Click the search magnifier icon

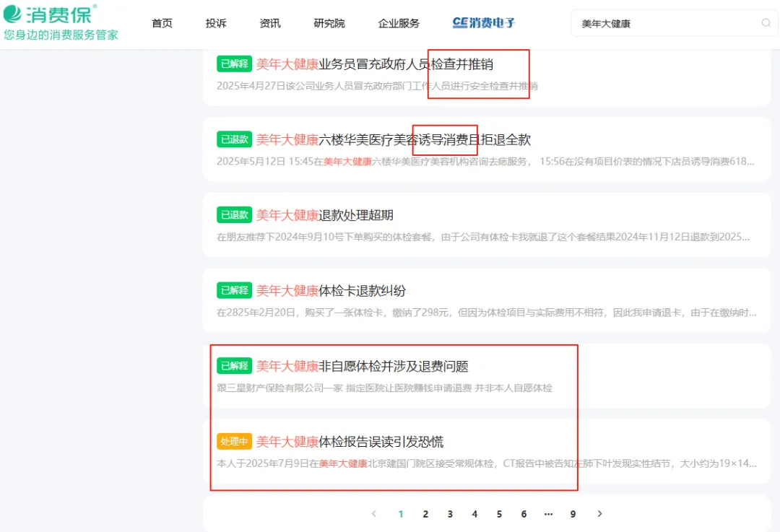(x=766, y=23)
